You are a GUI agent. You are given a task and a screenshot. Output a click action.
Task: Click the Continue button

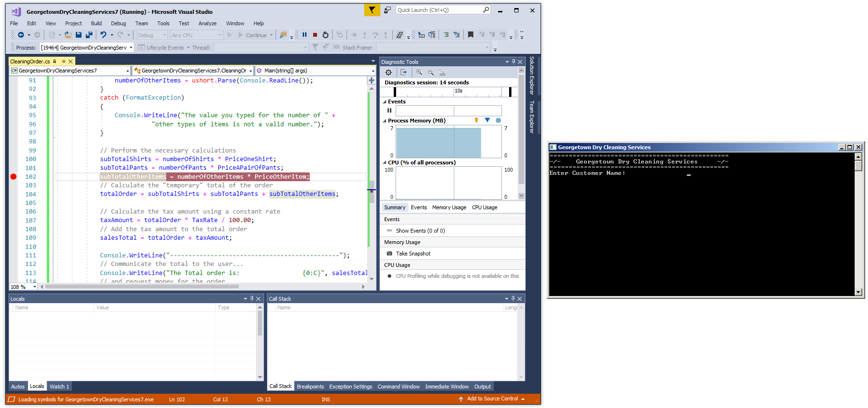coord(252,35)
